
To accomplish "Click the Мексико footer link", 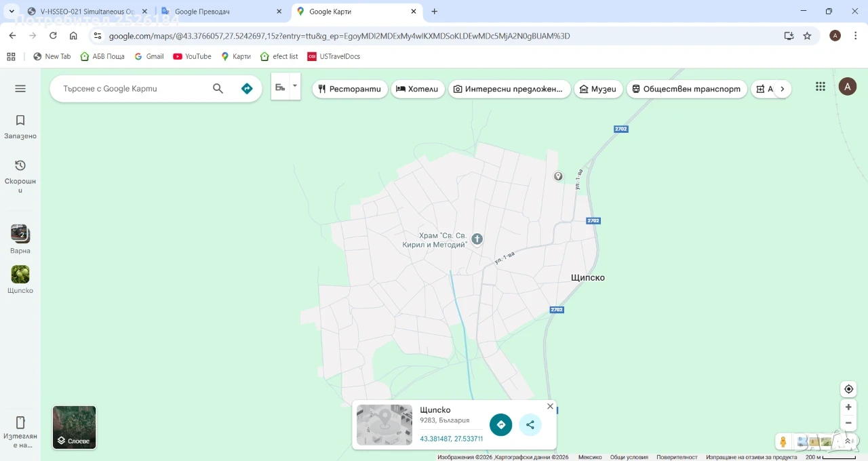I will click(x=590, y=457).
